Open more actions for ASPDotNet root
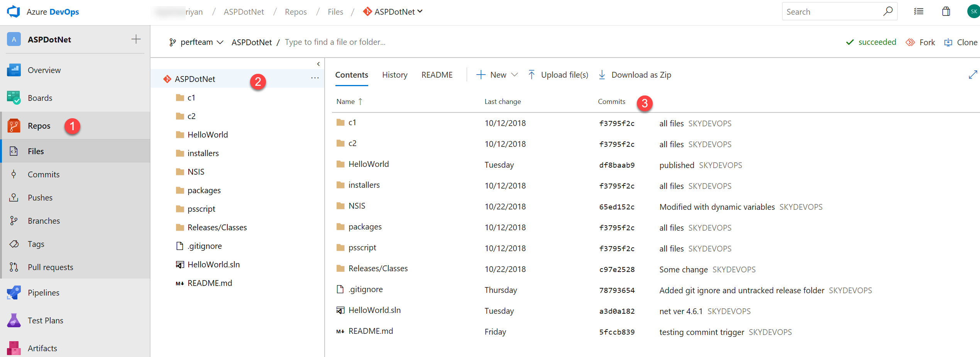The width and height of the screenshot is (980, 357). [x=315, y=78]
